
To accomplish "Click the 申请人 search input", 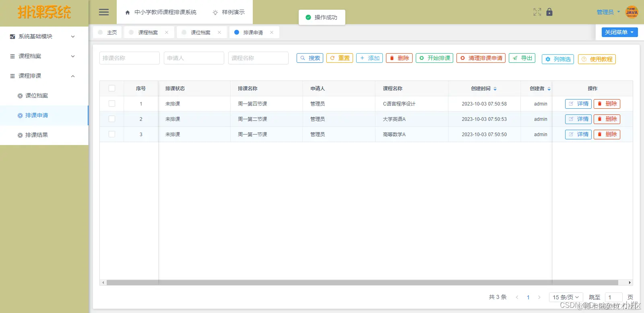I will click(194, 58).
